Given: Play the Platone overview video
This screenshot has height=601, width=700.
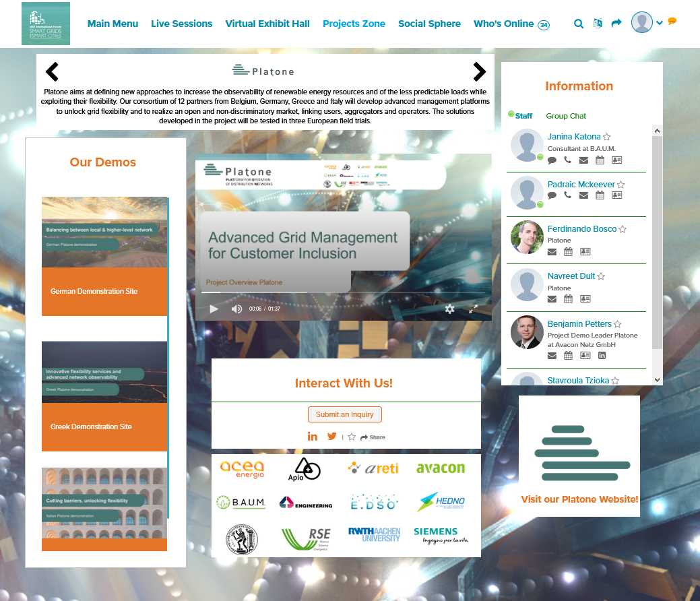Looking at the screenshot, I should click(x=214, y=309).
